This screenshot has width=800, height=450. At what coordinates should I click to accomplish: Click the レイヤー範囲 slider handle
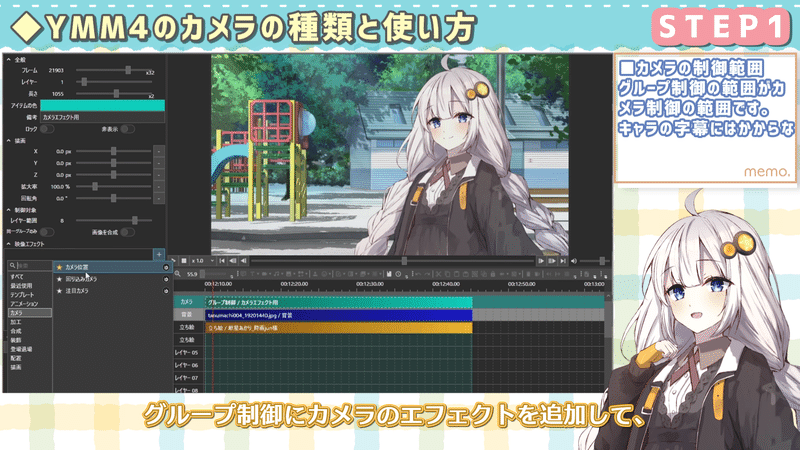click(x=135, y=220)
